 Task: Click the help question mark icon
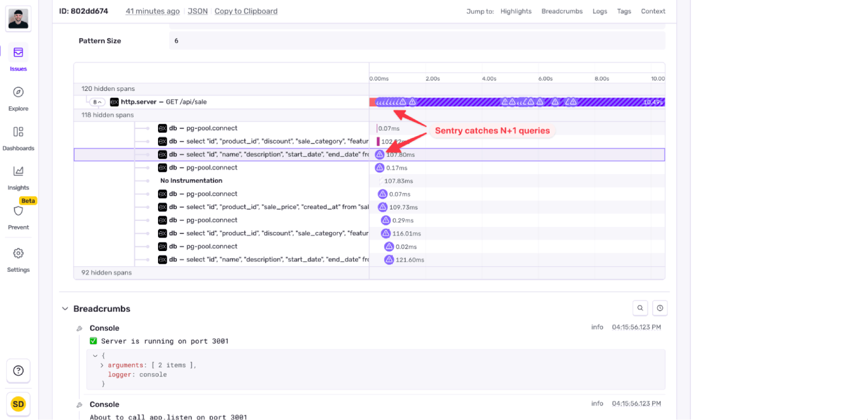pos(18,371)
